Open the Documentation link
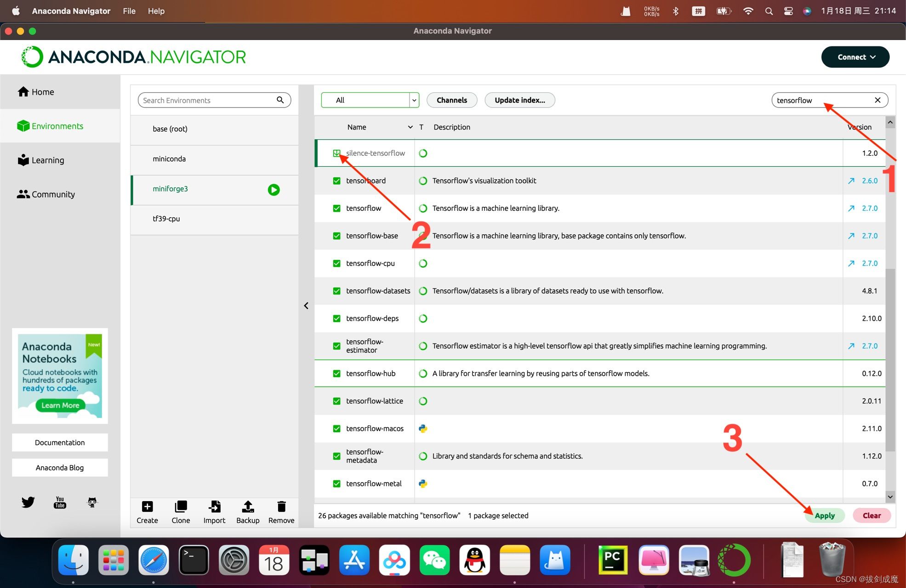 [x=60, y=442]
